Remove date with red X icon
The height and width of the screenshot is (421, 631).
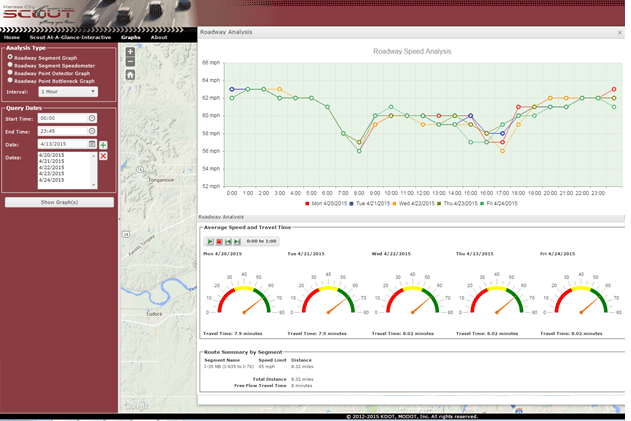pos(103,156)
